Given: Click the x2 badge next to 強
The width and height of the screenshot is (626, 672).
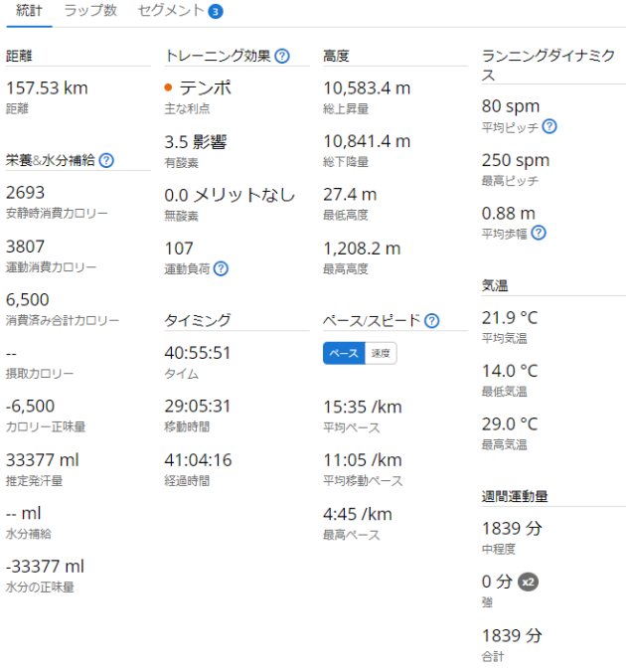Looking at the screenshot, I should (529, 582).
